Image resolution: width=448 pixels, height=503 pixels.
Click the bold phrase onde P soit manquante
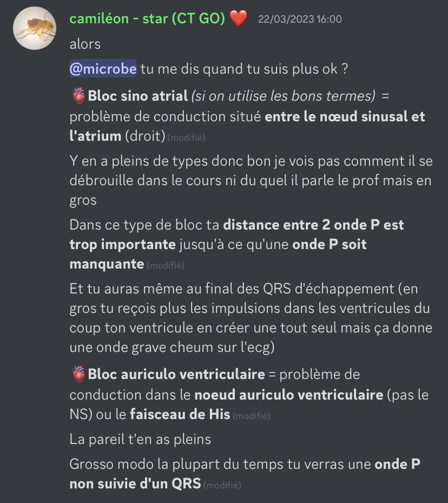tap(218, 254)
